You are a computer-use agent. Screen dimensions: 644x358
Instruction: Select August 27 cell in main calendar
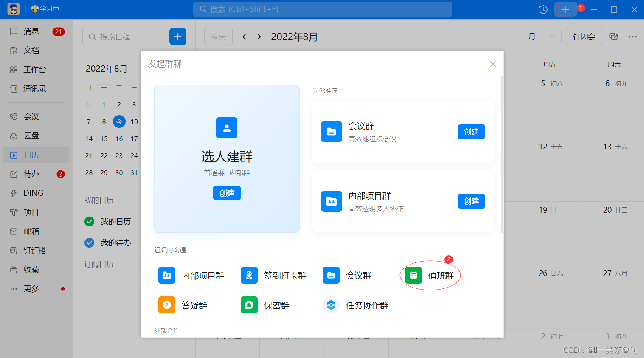point(613,296)
